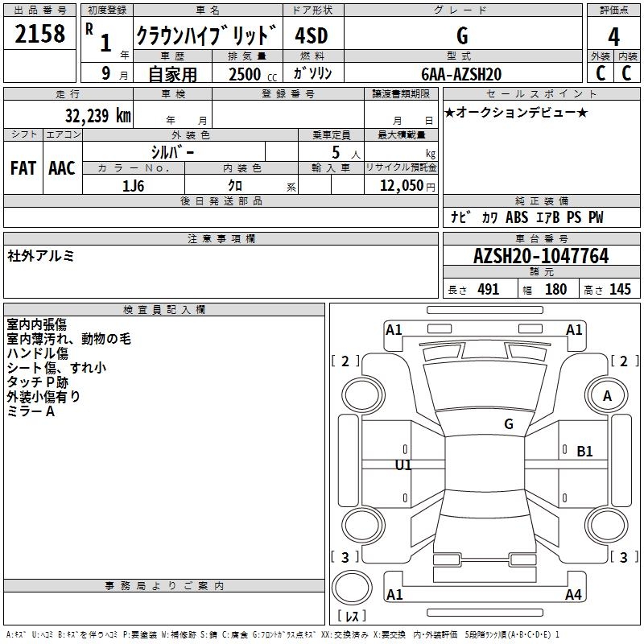This screenshot has height=644, width=644.
Task: Click the spare tire circle above レス
Action: pos(352,588)
